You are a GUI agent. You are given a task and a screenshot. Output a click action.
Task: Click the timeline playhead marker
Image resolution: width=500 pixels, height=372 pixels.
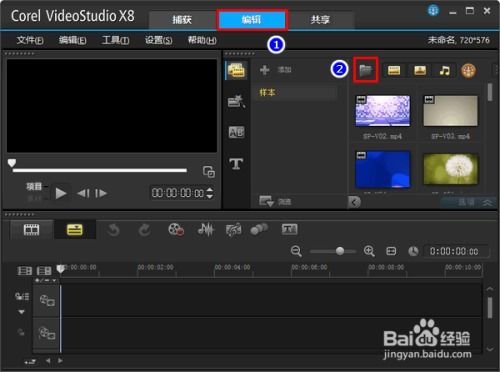click(x=61, y=269)
